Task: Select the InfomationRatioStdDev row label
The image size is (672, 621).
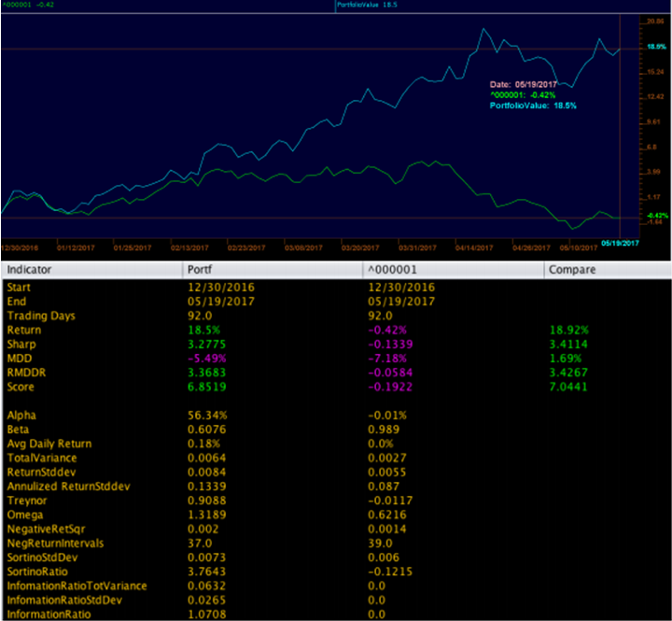Action: (x=64, y=600)
